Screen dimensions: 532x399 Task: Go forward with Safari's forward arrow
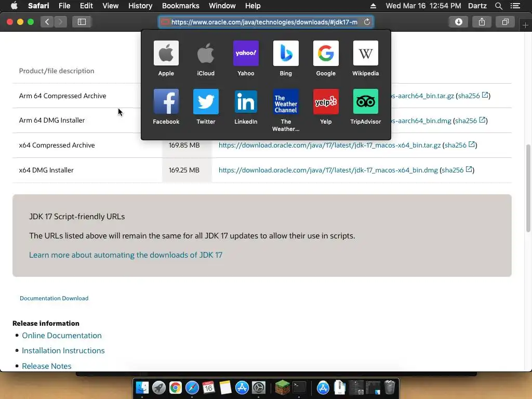[60, 22]
